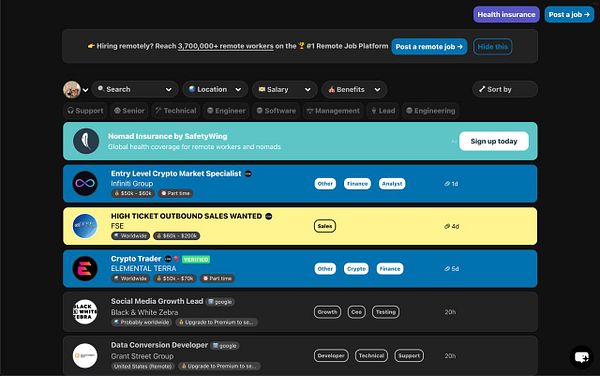Click the Developer tag
The height and width of the screenshot is (376, 600).
point(331,356)
